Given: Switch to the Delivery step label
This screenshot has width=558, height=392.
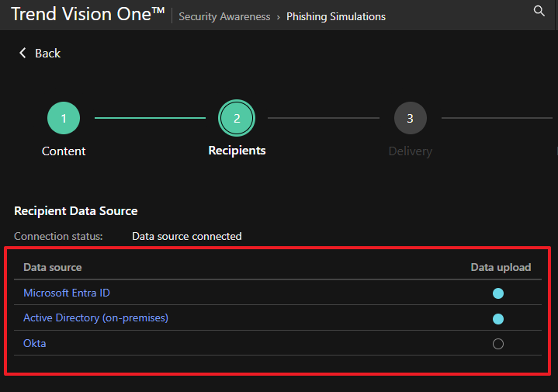Looking at the screenshot, I should point(410,151).
